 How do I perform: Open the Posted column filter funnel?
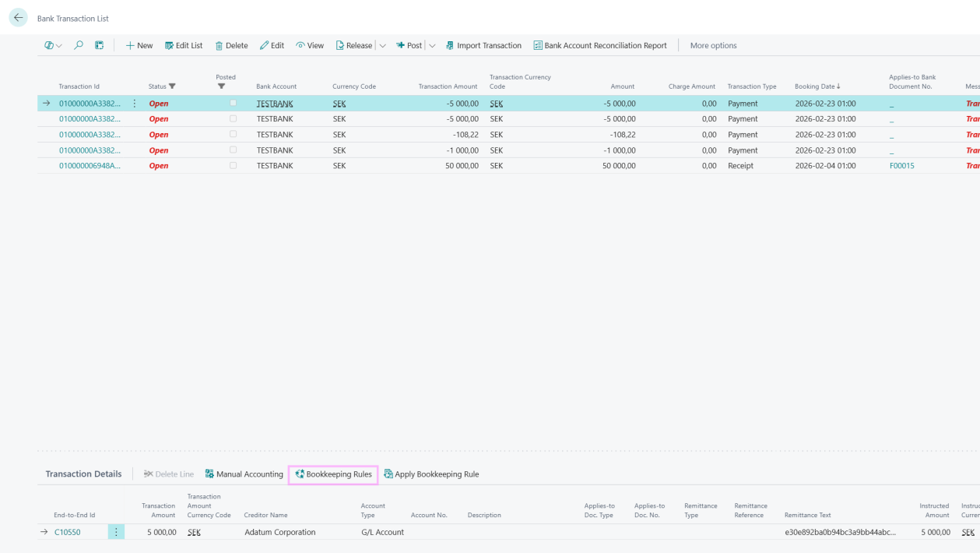[222, 86]
